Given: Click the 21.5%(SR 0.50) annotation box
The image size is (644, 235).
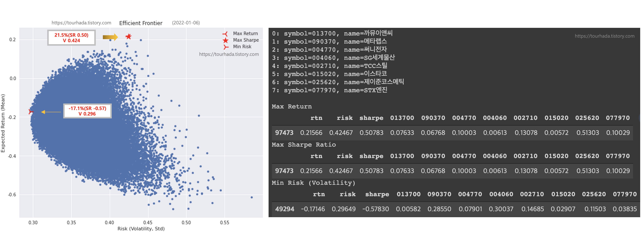Looking at the screenshot, I should coord(71,38).
